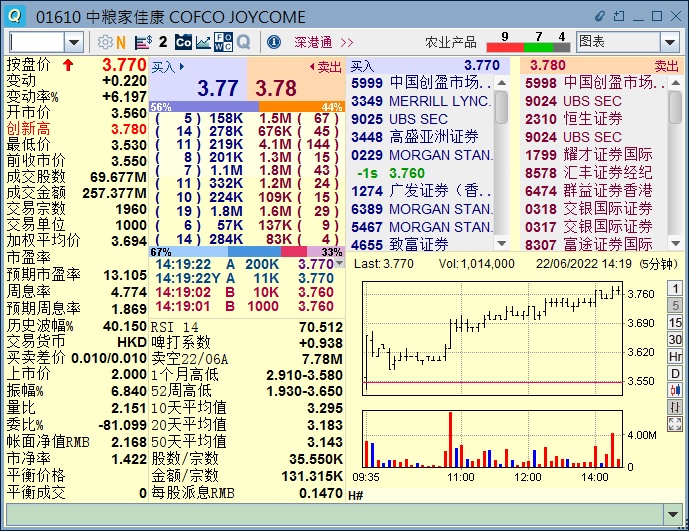Click the best ask price 3.78
The image size is (689, 531).
tap(276, 88)
